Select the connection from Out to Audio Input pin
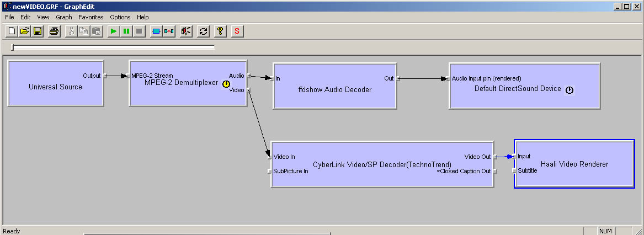Viewport: 644px width, 235px height. click(423, 78)
